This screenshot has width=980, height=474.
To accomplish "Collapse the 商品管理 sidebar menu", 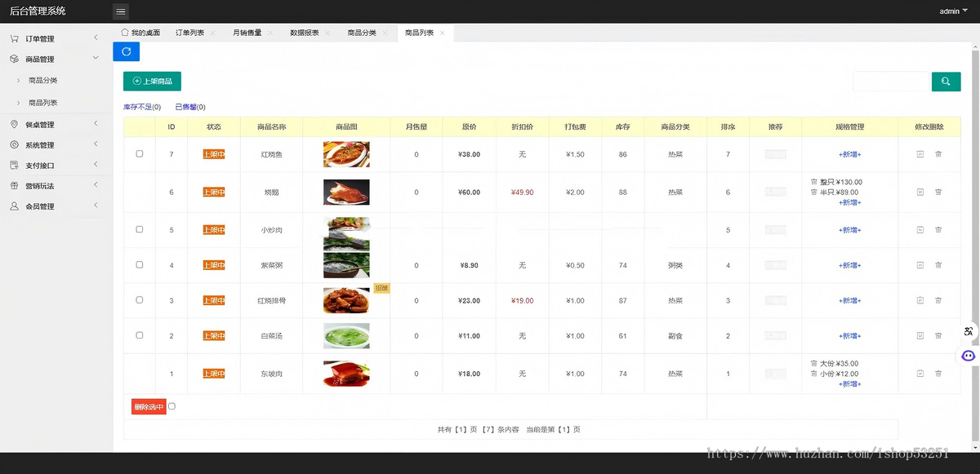I will tap(56, 59).
